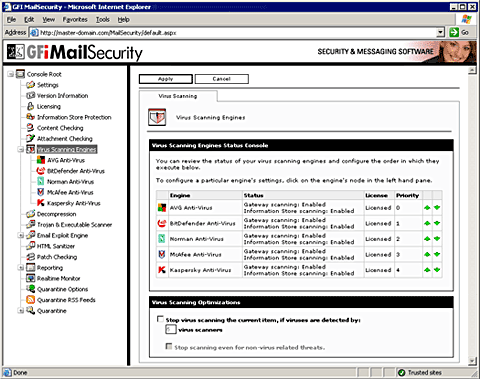Open the Help menu
Screen dimensions: 480x379
coord(123,20)
